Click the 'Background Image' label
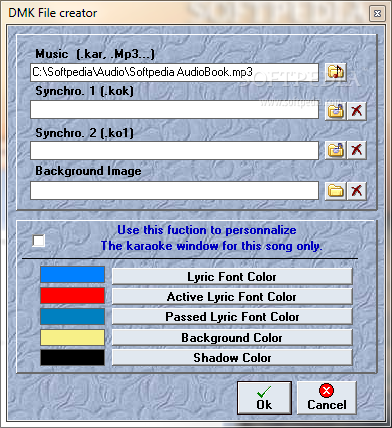The height and width of the screenshot is (428, 392). coord(88,171)
